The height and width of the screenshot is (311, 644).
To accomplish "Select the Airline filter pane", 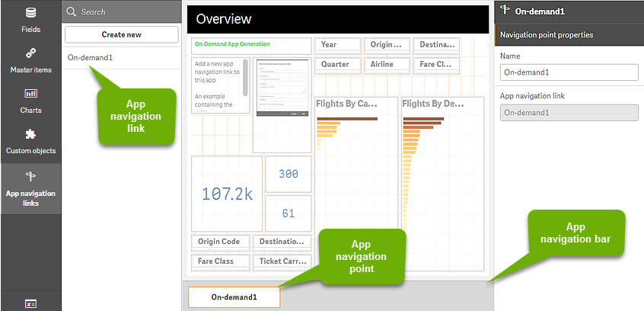I will (387, 65).
